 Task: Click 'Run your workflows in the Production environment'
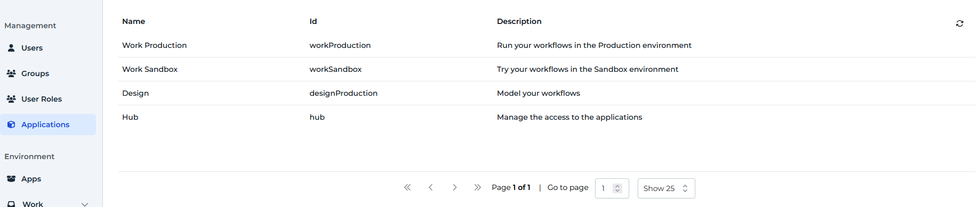pyautogui.click(x=594, y=45)
